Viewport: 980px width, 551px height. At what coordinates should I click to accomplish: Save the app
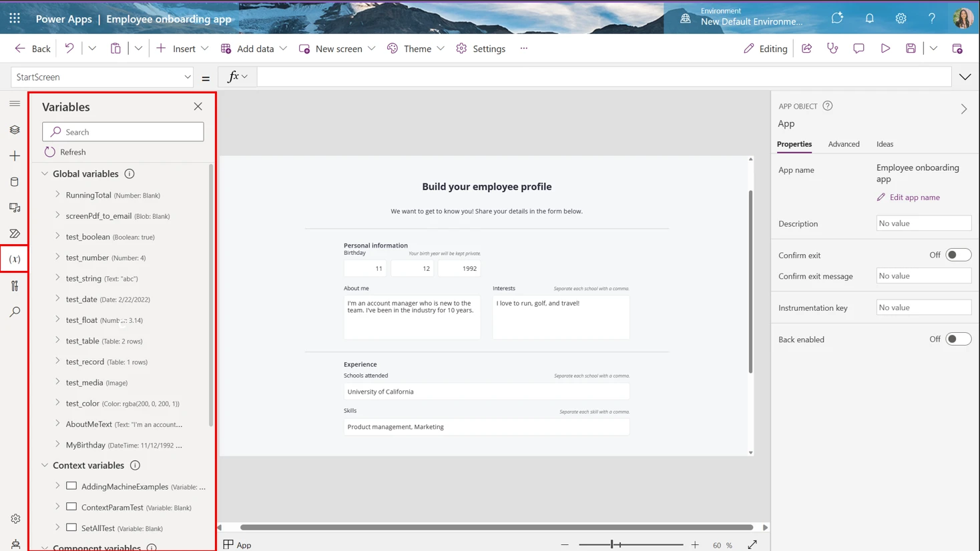click(911, 48)
